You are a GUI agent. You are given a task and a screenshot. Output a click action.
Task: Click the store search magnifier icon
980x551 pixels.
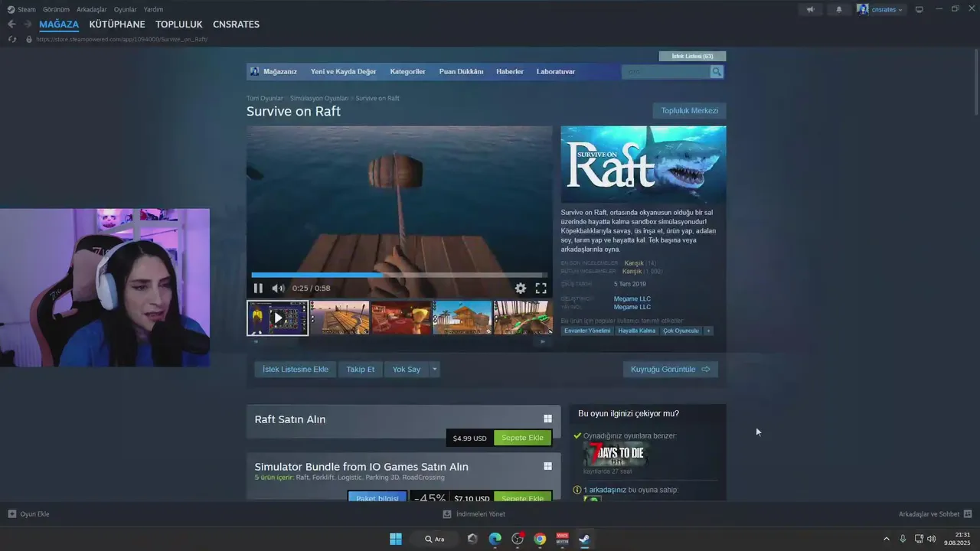[717, 72]
